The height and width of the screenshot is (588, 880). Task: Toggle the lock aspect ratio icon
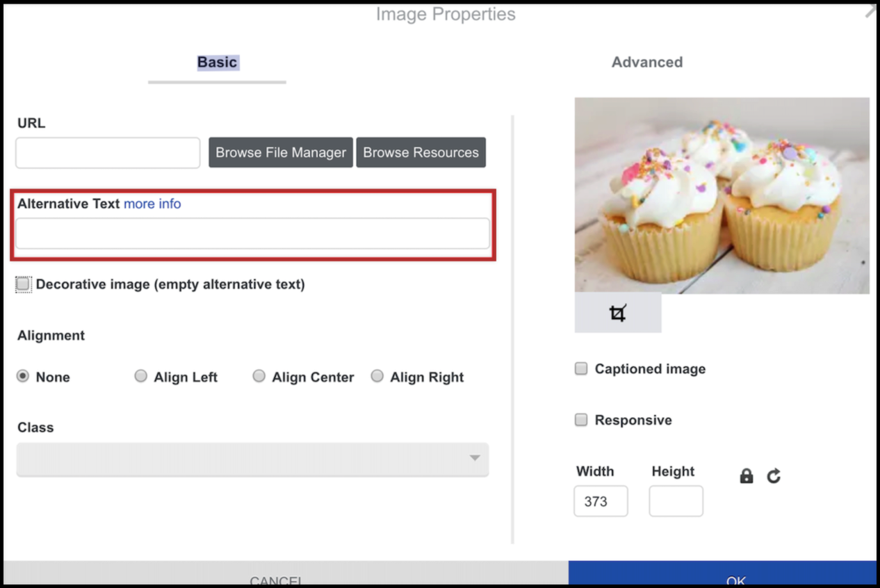(x=747, y=476)
